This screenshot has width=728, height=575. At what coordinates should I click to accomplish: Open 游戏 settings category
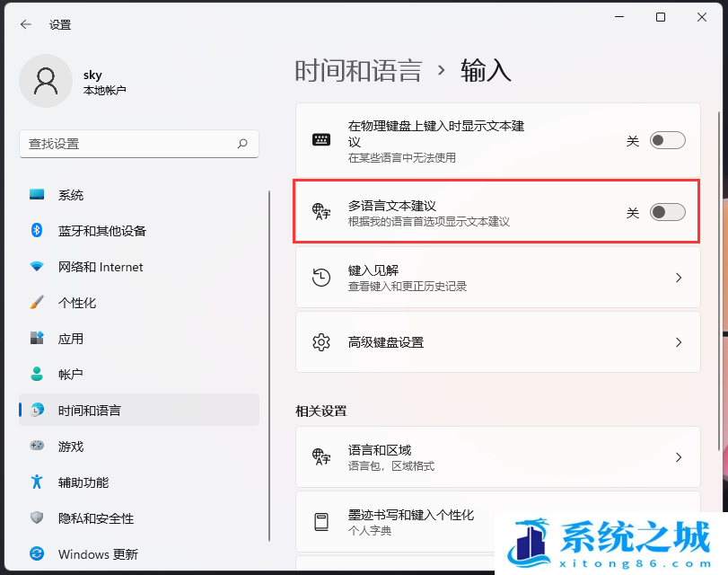tap(139, 447)
